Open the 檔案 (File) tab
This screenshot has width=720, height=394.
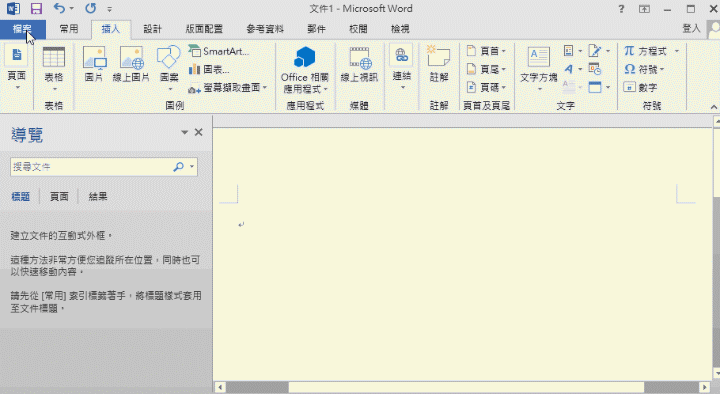[x=22, y=29]
